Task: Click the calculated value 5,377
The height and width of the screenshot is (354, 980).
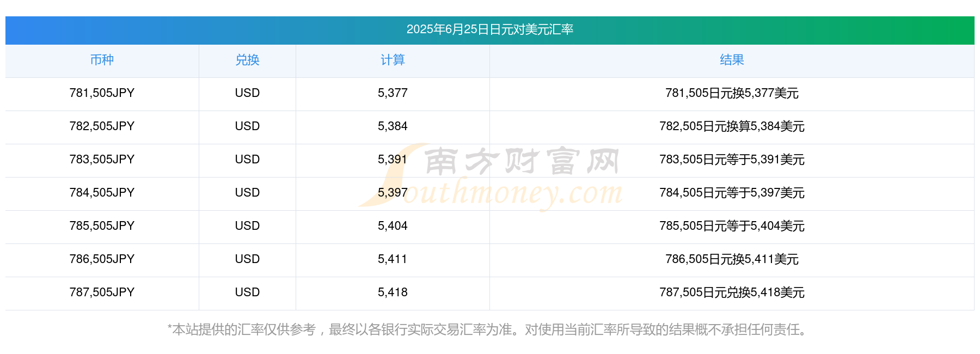Action: tap(393, 93)
